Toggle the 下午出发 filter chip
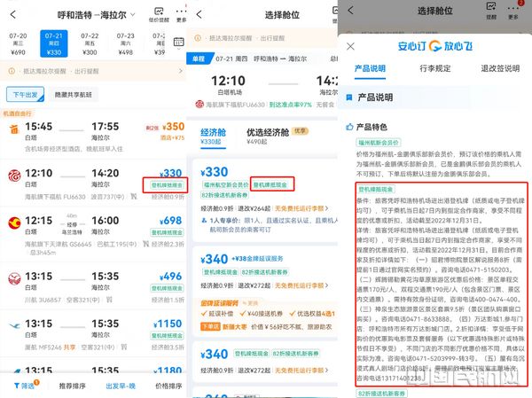 26,95
